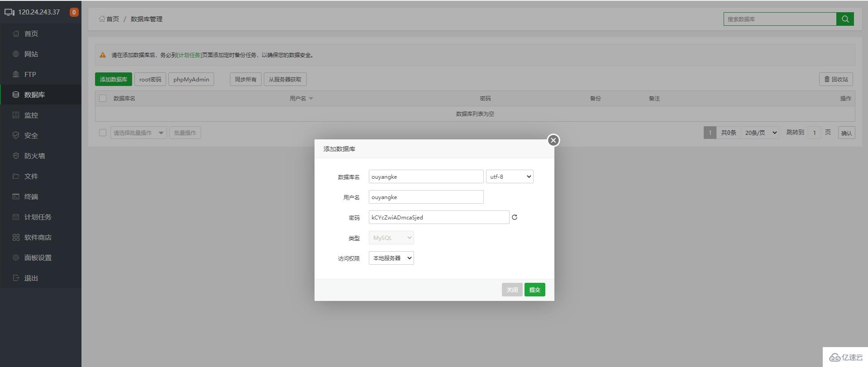
Task: Click the calendar icon for 计划任务
Action: (x=16, y=217)
